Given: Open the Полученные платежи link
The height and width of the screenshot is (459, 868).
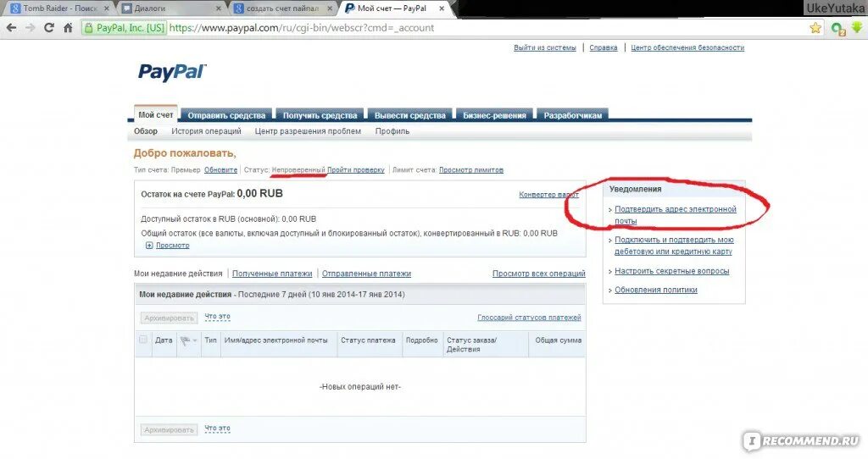Looking at the screenshot, I should coord(272,274).
